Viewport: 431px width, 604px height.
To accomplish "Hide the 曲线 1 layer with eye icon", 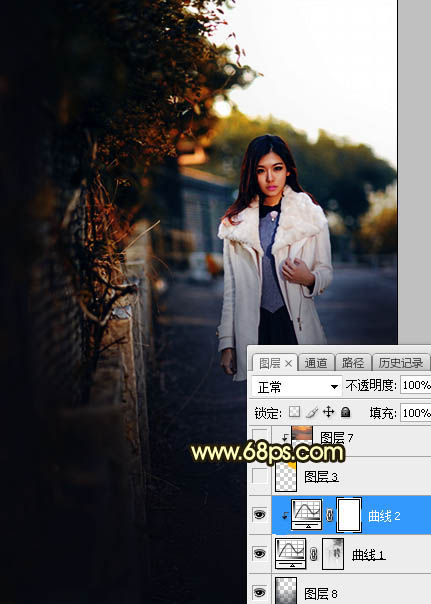I will [260, 554].
